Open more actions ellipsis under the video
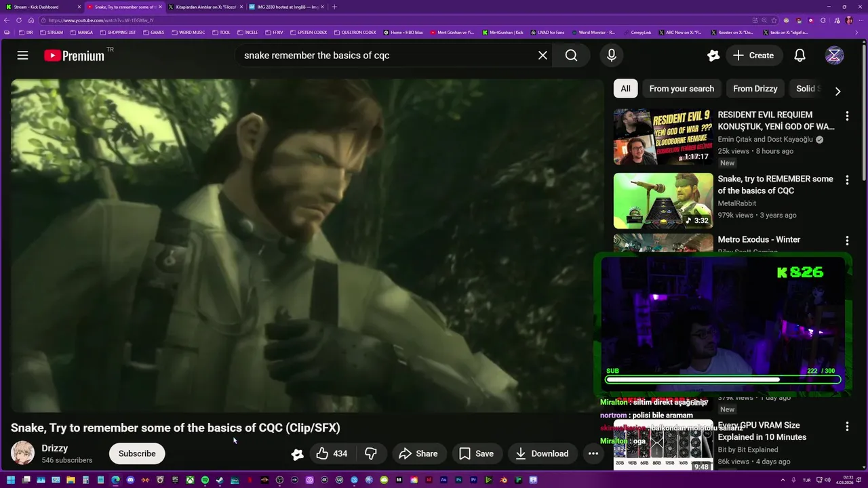The width and height of the screenshot is (868, 488). (x=593, y=453)
